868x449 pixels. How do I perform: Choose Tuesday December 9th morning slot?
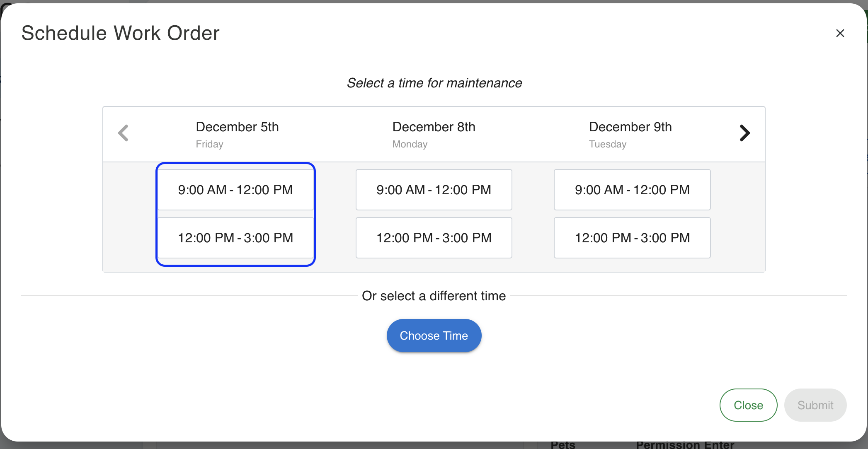coord(632,190)
